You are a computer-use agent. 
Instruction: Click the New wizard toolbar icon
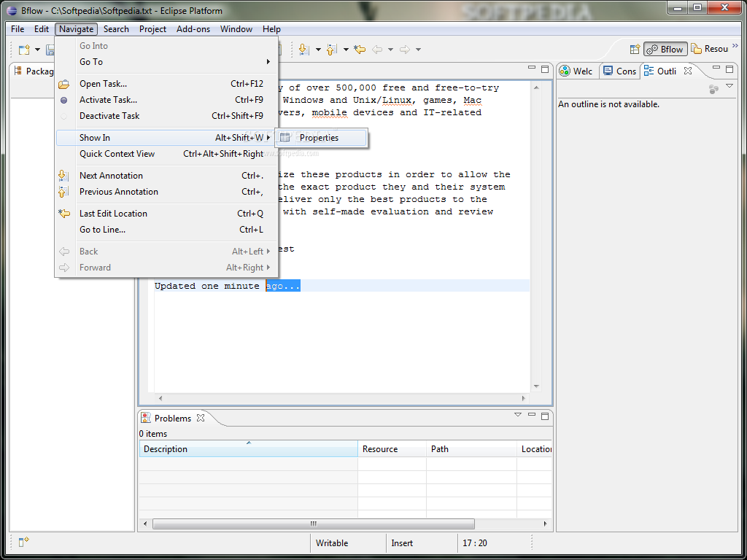pyautogui.click(x=24, y=50)
